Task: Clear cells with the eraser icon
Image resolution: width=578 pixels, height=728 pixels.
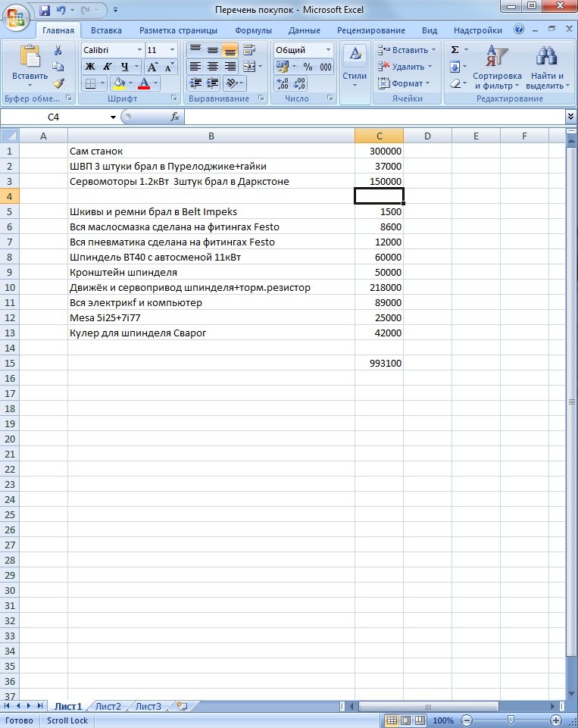Action: [455, 83]
